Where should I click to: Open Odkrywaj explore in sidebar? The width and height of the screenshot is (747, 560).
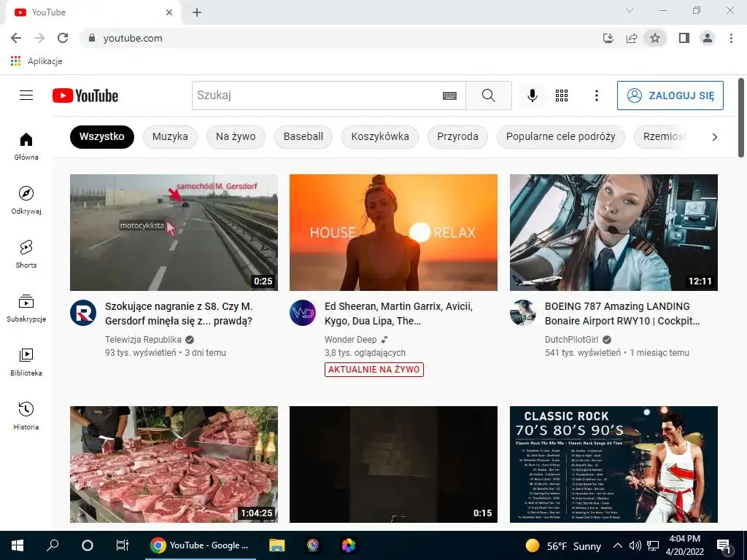[26, 201]
